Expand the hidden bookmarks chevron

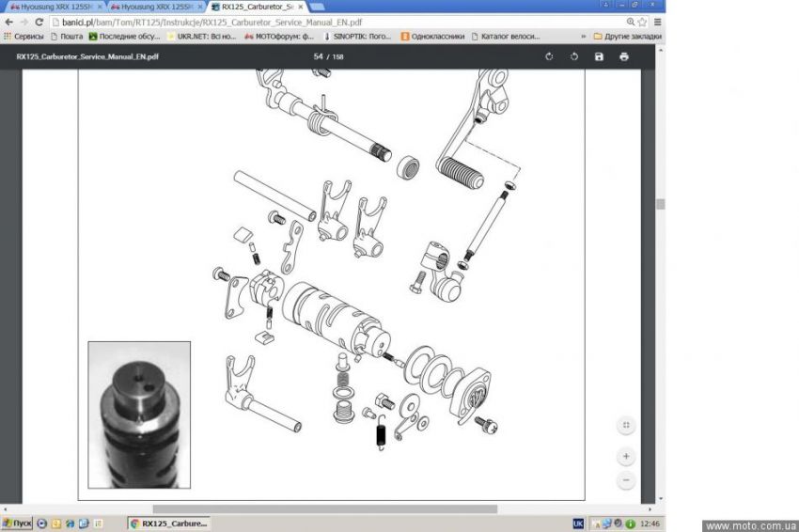coord(583,36)
